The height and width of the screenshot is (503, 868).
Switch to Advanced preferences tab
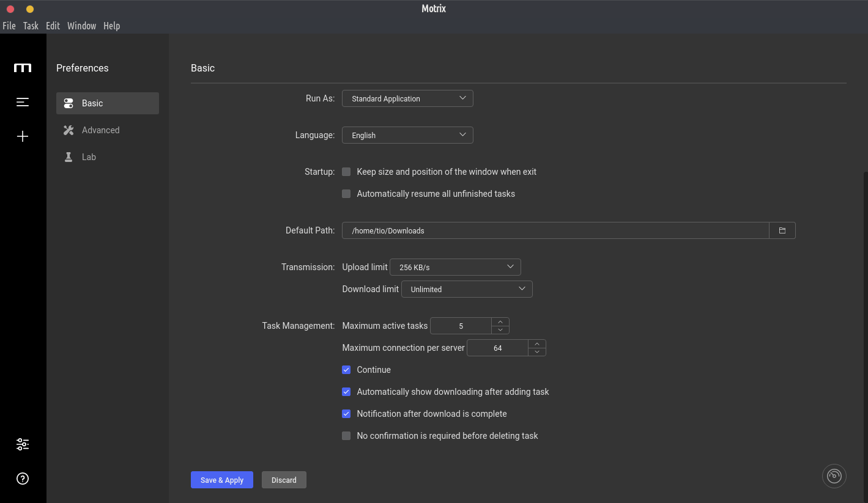[100, 130]
